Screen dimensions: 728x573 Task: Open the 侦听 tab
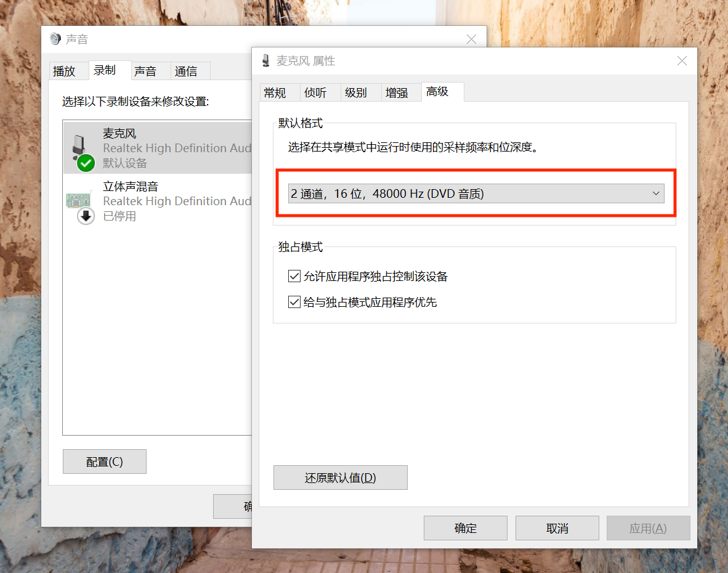pos(315,92)
